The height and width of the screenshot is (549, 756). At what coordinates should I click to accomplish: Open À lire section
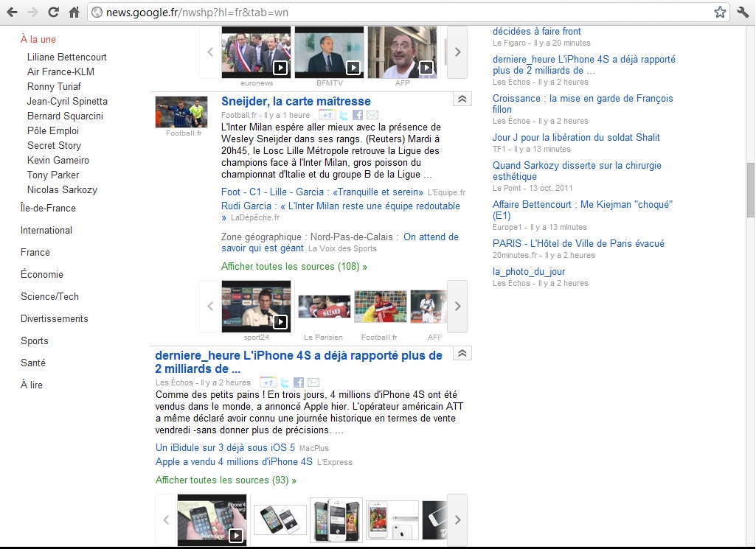[x=31, y=385]
